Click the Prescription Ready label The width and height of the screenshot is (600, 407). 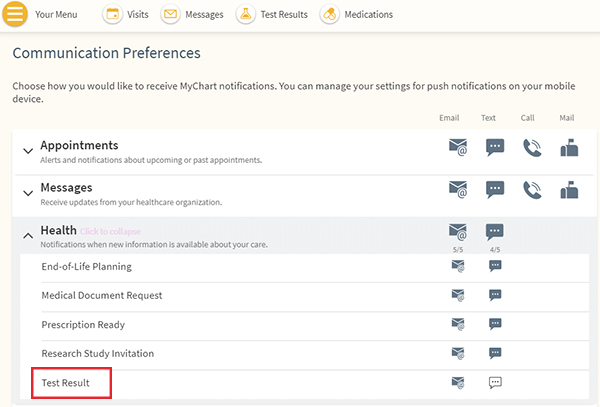(83, 325)
